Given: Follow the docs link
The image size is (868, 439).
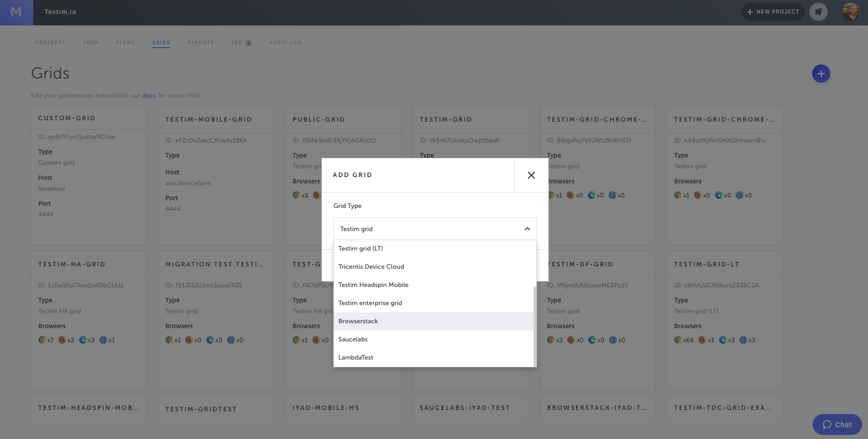Looking at the screenshot, I should point(149,95).
